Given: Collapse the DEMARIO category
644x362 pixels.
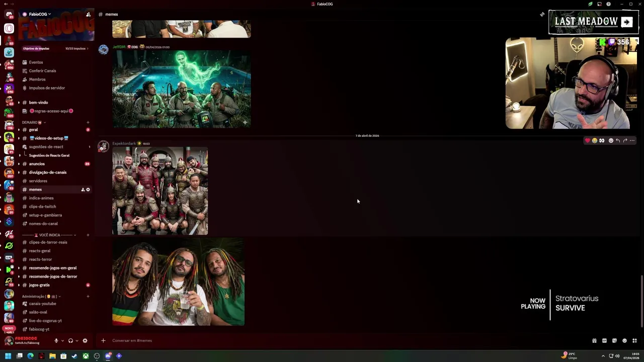Looking at the screenshot, I should click(33, 122).
